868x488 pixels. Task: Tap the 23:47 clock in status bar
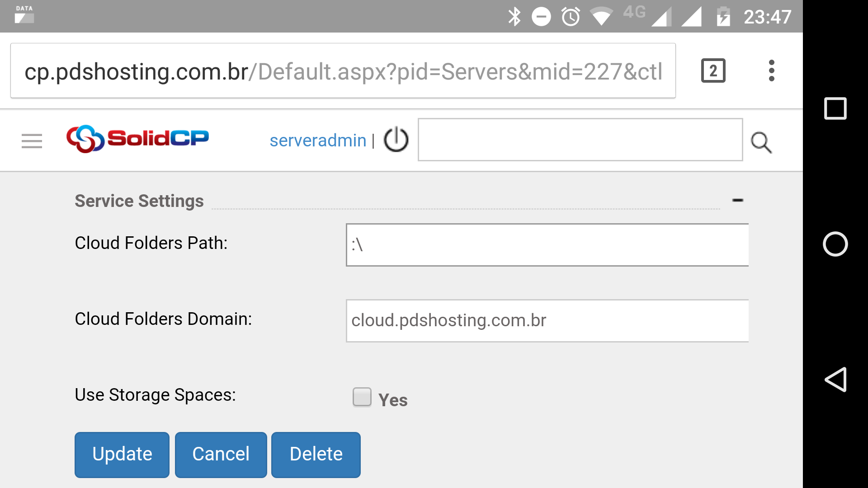coord(768,17)
